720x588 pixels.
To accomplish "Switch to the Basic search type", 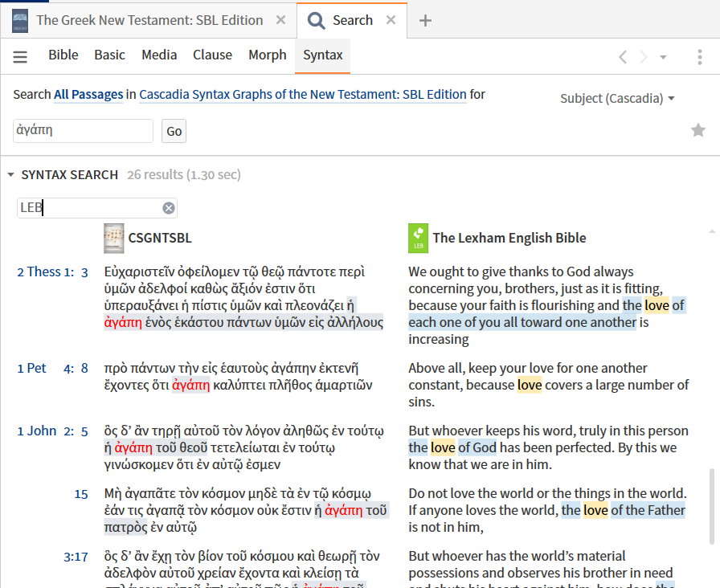I will [x=110, y=55].
